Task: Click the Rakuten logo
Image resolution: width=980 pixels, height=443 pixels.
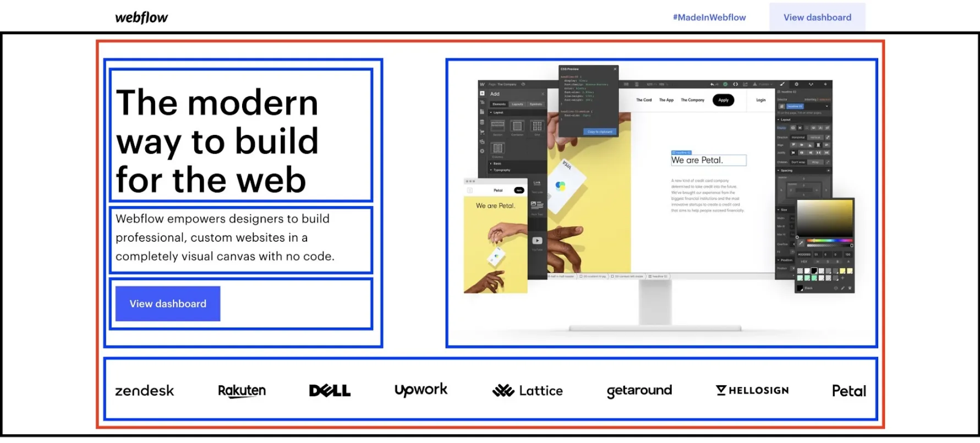Action: coord(242,391)
